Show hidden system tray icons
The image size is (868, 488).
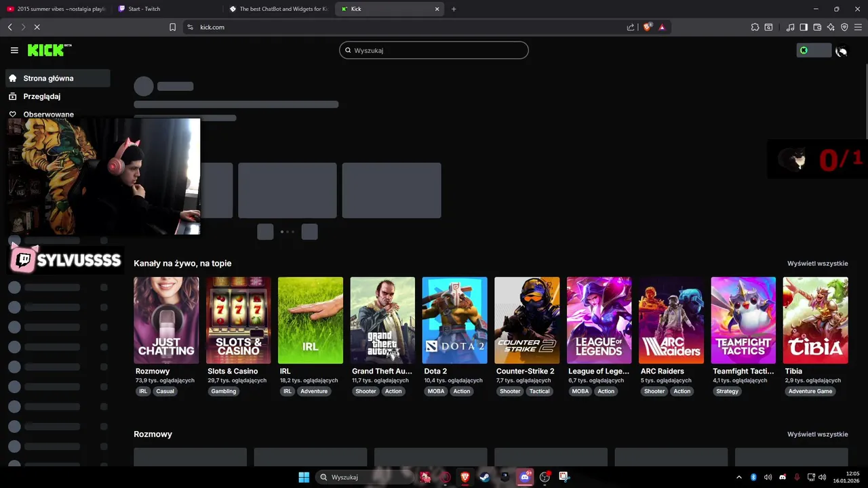tap(739, 477)
